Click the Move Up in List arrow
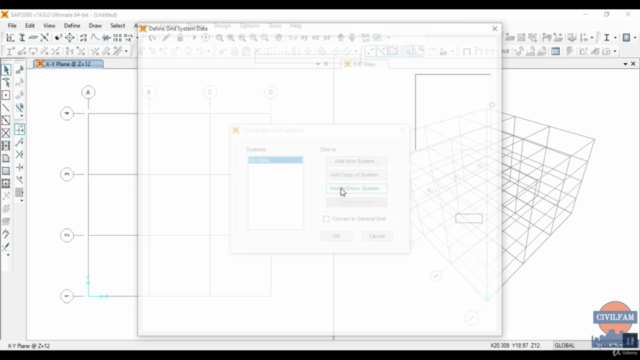The height and width of the screenshot is (360, 640). coord(341,38)
